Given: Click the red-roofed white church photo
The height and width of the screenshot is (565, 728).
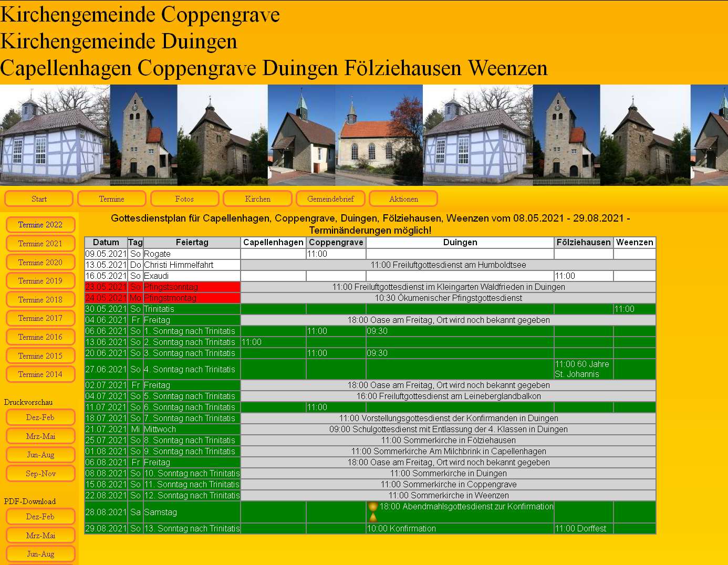Looking at the screenshot, I should [379, 135].
